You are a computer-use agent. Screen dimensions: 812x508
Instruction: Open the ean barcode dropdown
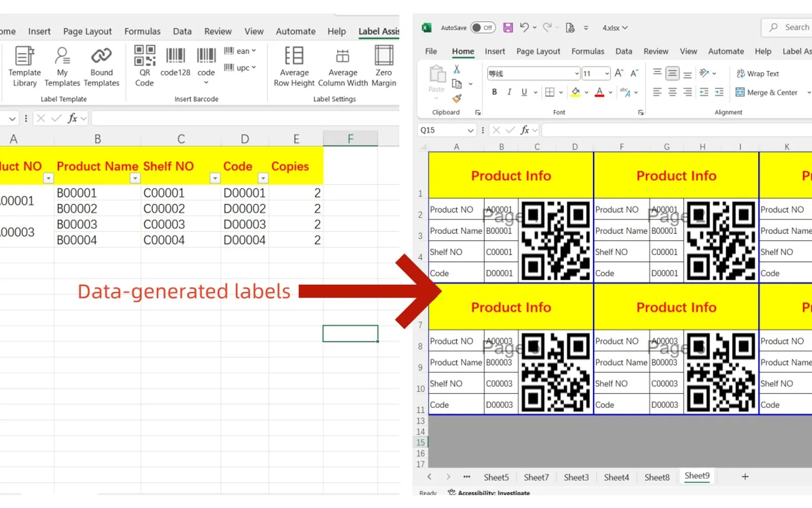pyautogui.click(x=240, y=51)
